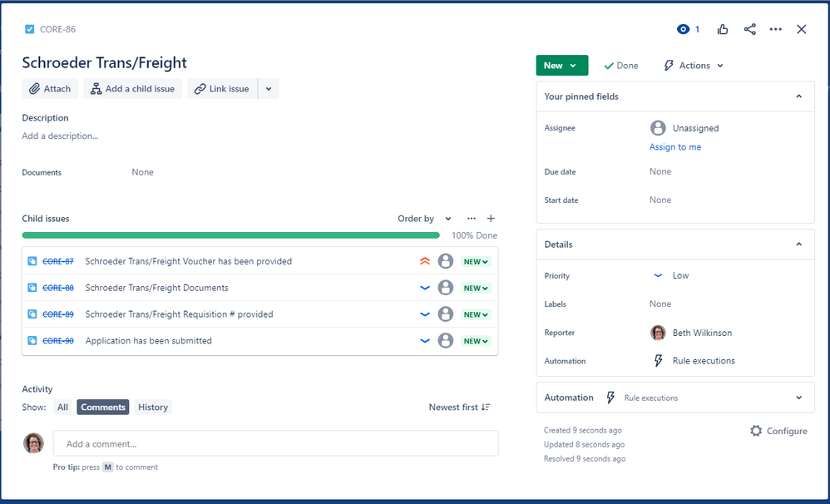This screenshot has height=504, width=830.
Task: Open the share issue icon
Action: [x=749, y=28]
